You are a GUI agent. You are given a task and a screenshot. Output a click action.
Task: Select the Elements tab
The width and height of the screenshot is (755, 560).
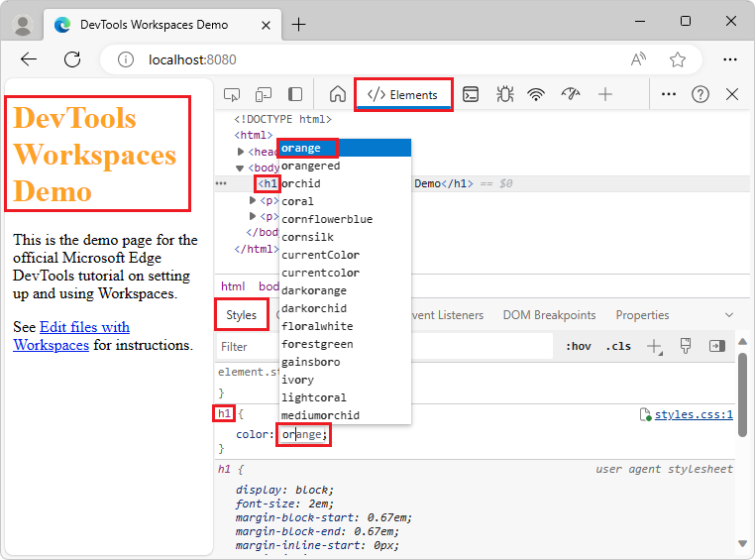click(403, 95)
